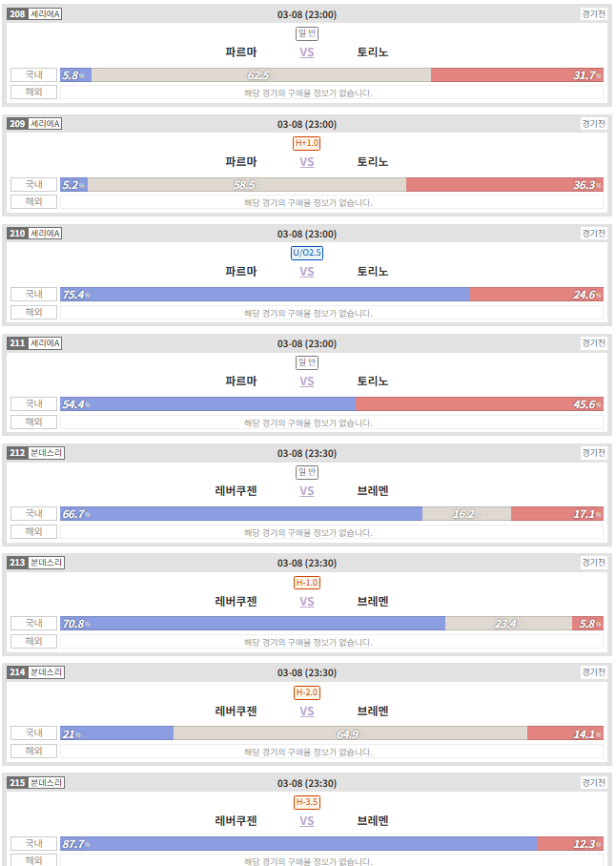Click the 62.5% draw bar on match 208
616x866 pixels.
(261, 75)
